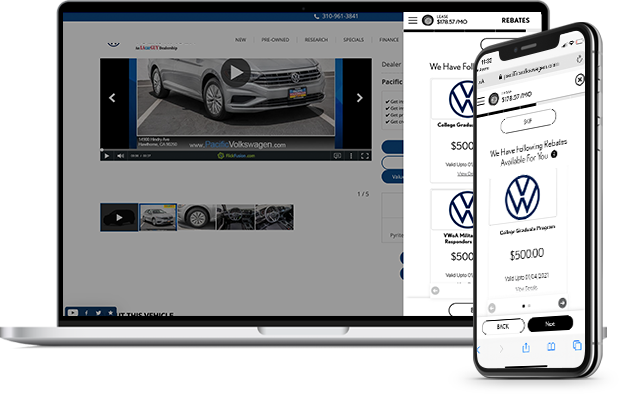Open Safari tabs icon on the phone
The height and width of the screenshot is (394, 619).
[577, 345]
